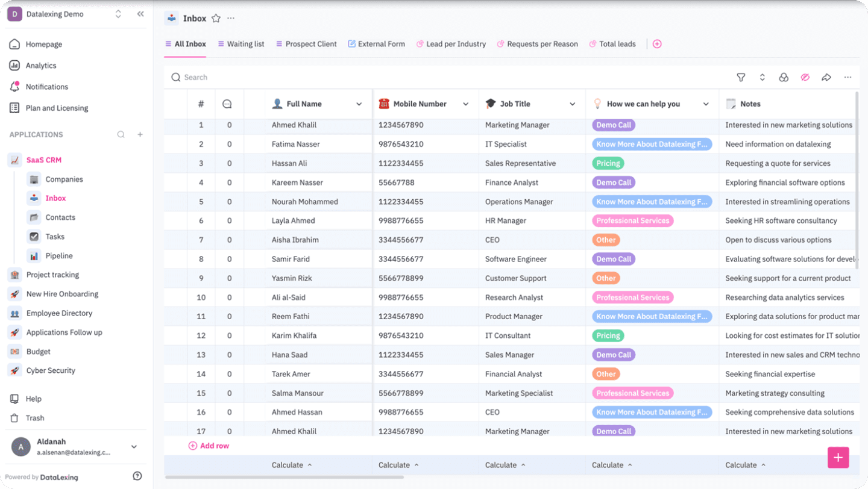Viewport: 868px width, 489px height.
Task: Open Plan and Licensing page
Action: 57,108
